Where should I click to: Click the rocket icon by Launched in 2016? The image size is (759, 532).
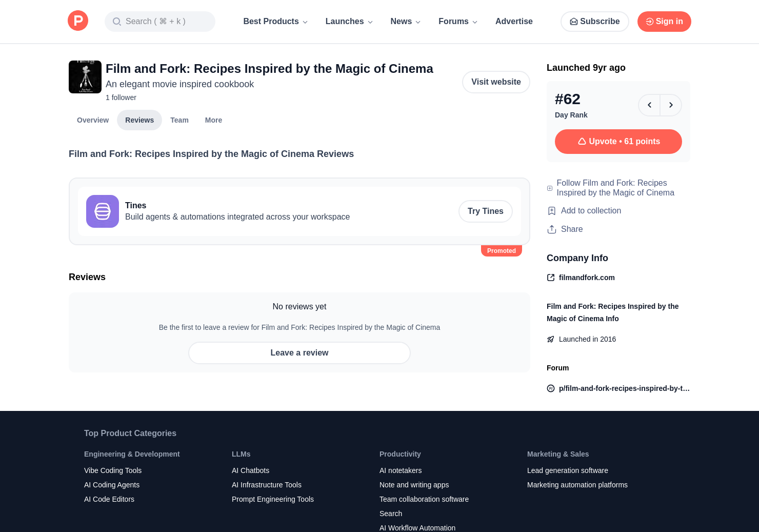tap(551, 339)
